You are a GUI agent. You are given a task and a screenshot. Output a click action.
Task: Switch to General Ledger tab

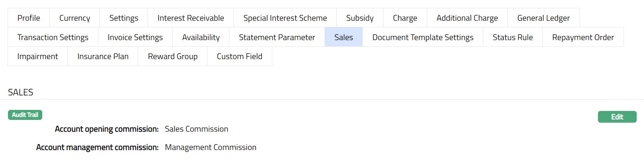[543, 18]
